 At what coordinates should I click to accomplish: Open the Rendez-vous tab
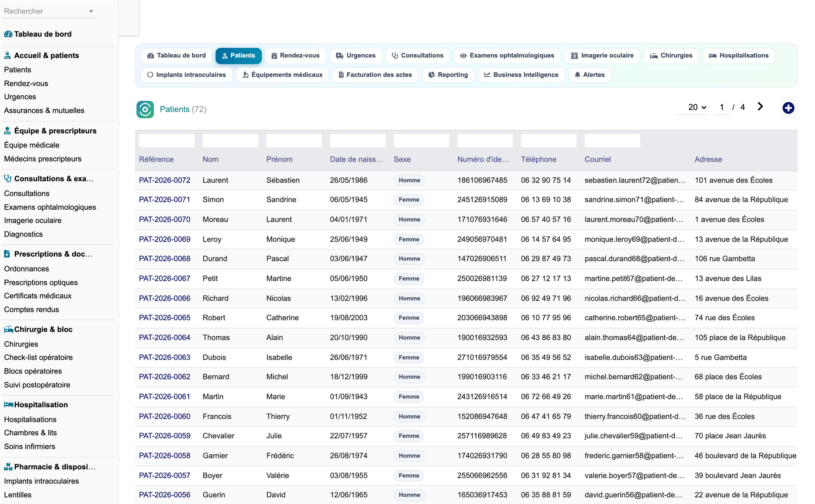pyautogui.click(x=295, y=56)
